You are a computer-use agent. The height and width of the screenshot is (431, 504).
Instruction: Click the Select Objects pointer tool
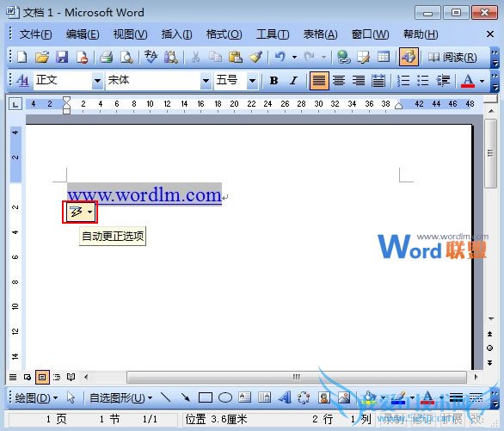pyautogui.click(x=71, y=398)
